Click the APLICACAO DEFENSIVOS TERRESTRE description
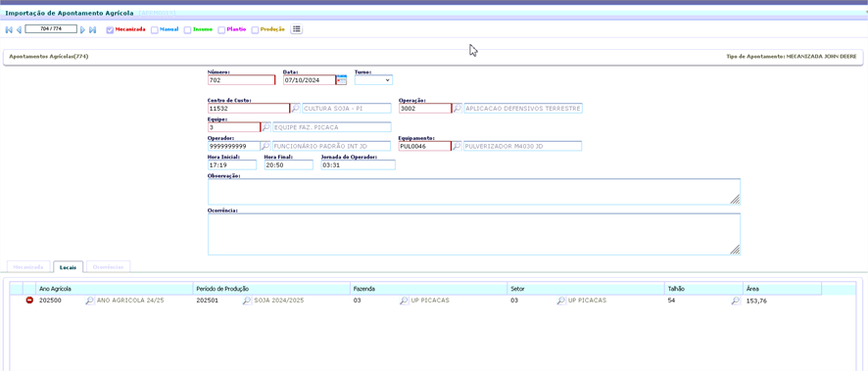 point(523,109)
